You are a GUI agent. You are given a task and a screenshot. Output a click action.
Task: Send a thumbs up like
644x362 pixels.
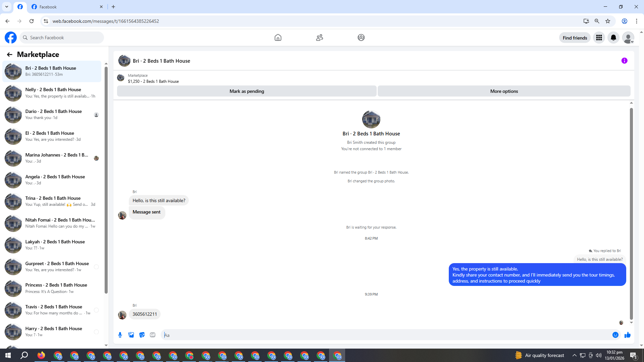click(627, 335)
